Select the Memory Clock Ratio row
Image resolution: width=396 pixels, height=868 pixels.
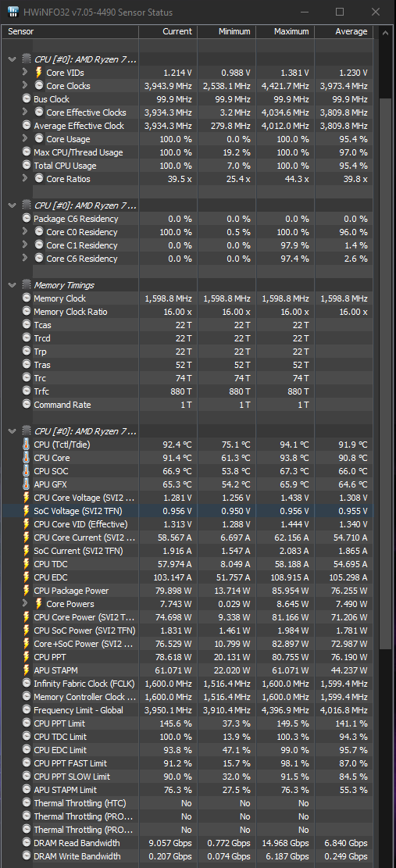[x=188, y=312]
